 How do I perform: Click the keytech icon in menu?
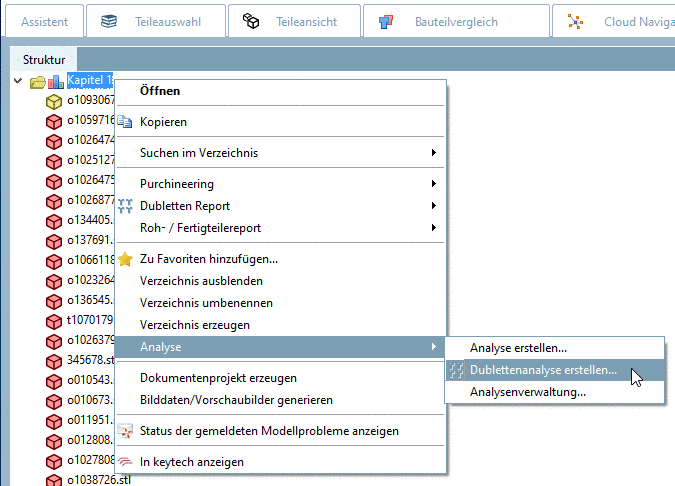[126, 462]
